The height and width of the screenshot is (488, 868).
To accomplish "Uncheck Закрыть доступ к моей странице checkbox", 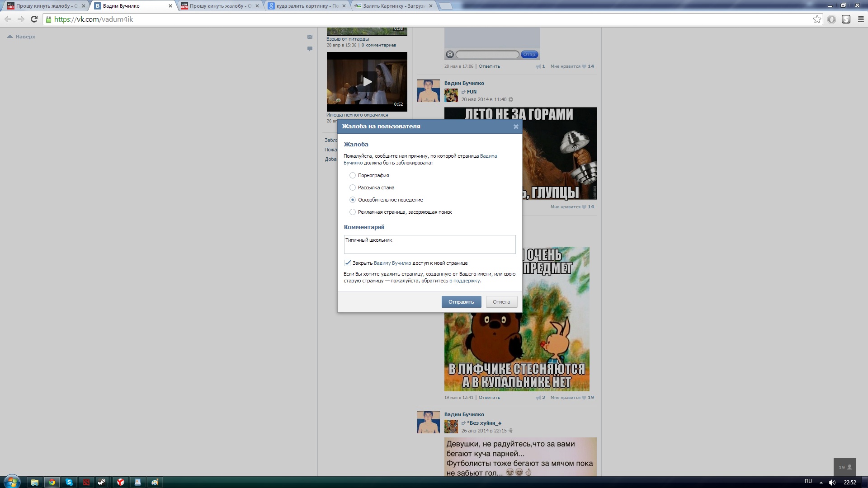I will click(x=348, y=263).
